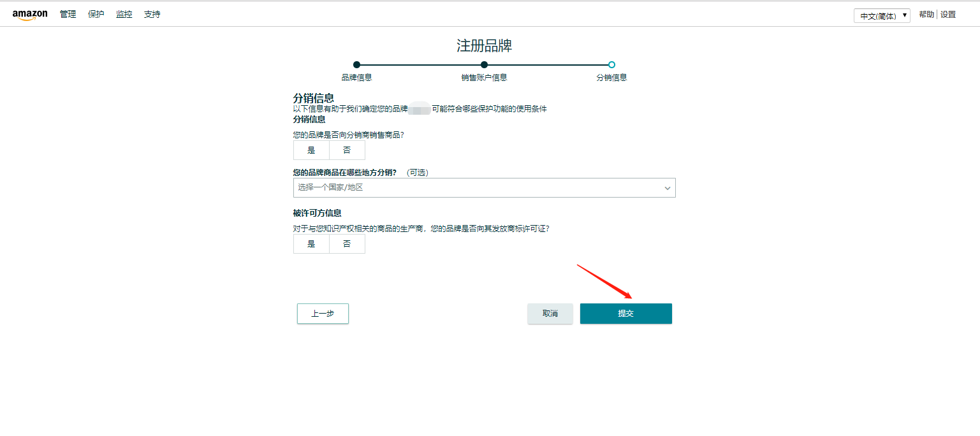Select 否 for trademark licensing question
The image size is (980, 436).
click(x=347, y=243)
